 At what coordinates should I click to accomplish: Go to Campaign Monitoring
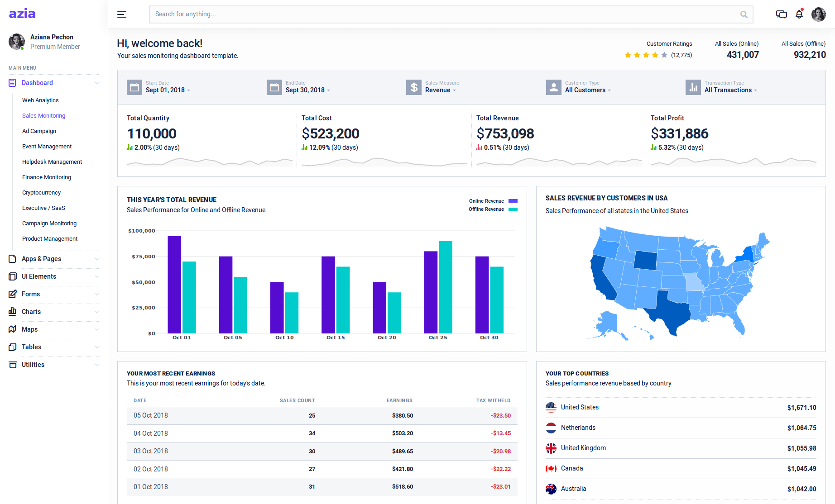click(49, 223)
